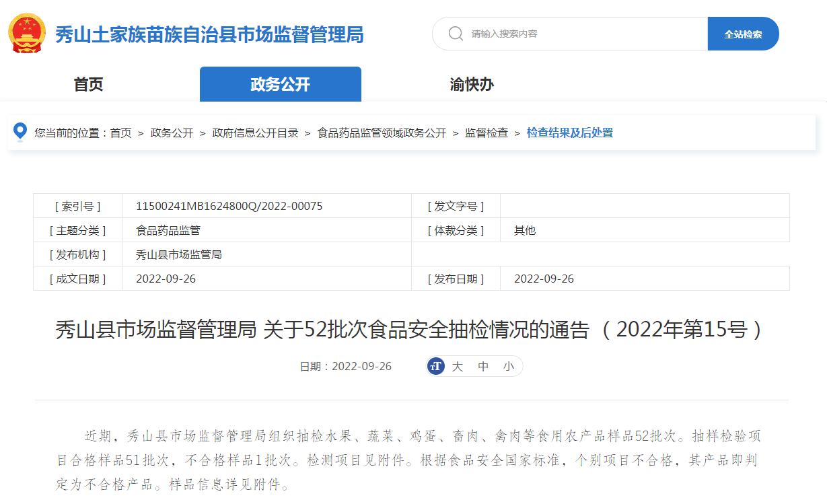The width and height of the screenshot is (827, 504).
Task: Click the [ 发布日期 ] label cell
Action: [x=456, y=279]
